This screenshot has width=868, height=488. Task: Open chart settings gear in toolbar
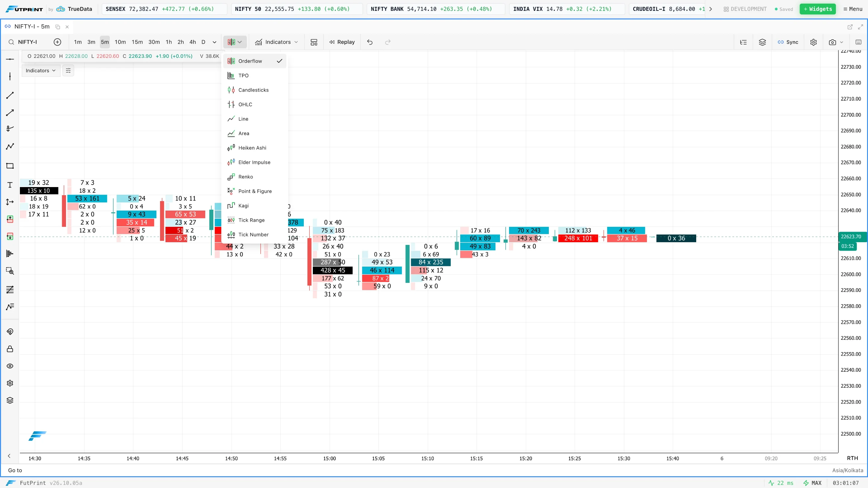813,42
